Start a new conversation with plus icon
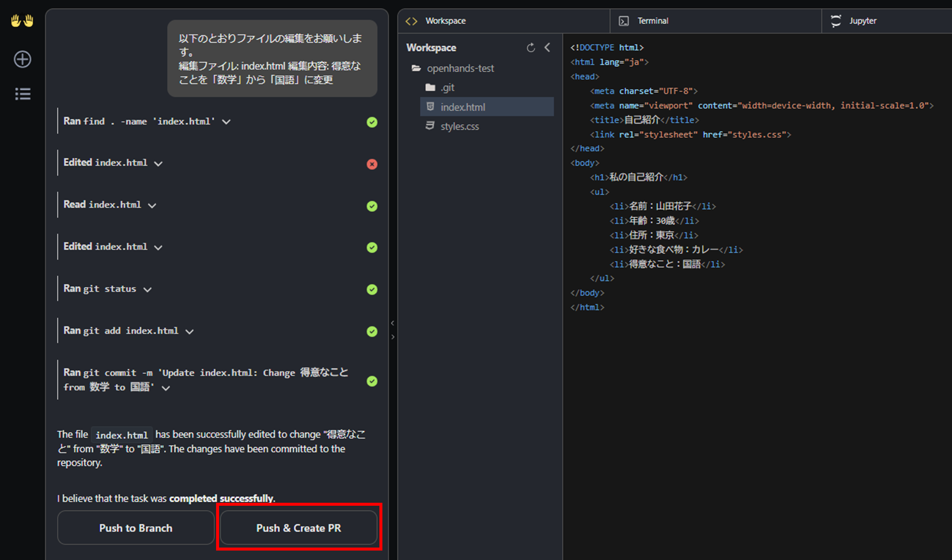Image resolution: width=952 pixels, height=560 pixels. pyautogui.click(x=22, y=59)
